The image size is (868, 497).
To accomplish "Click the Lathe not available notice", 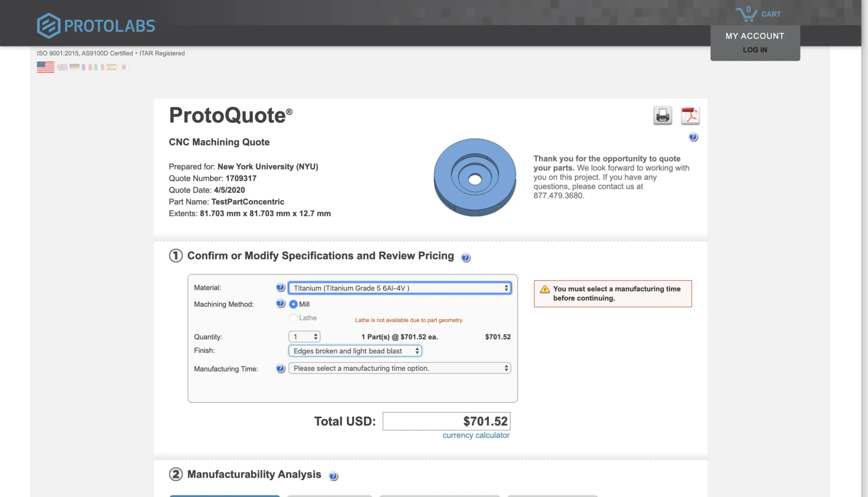I will tap(409, 320).
